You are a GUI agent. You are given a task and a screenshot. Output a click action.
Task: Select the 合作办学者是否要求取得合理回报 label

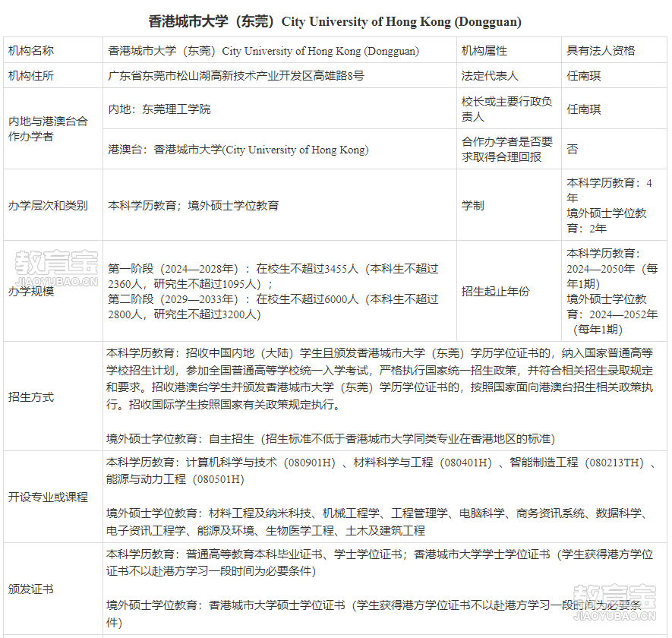507,149
